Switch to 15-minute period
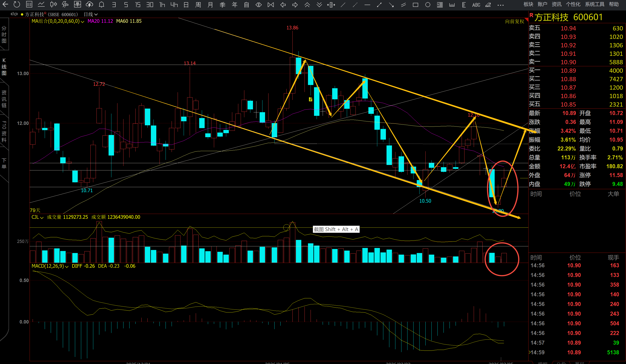The width and height of the screenshot is (626, 364). (x=138, y=5)
